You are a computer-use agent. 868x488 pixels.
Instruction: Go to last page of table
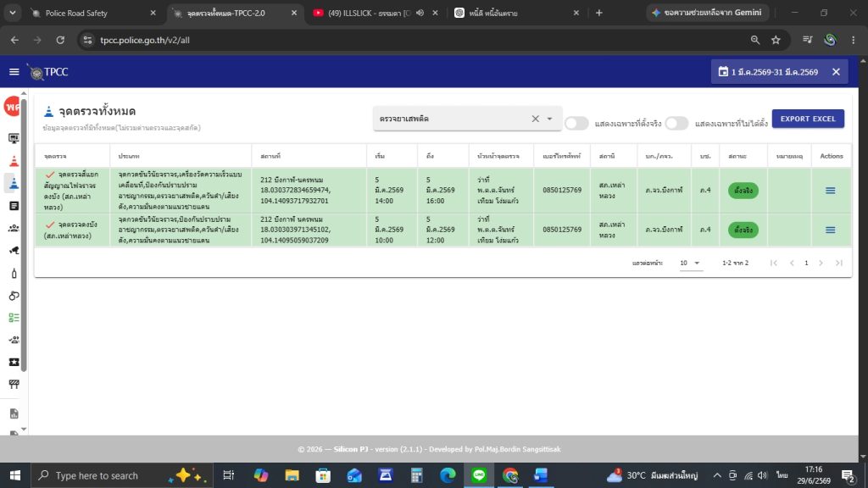tap(839, 263)
